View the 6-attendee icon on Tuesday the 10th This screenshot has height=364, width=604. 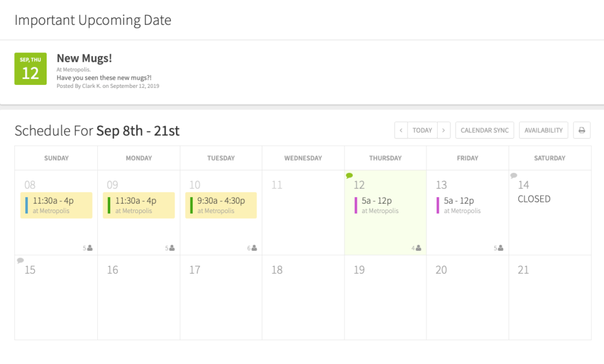click(x=252, y=248)
